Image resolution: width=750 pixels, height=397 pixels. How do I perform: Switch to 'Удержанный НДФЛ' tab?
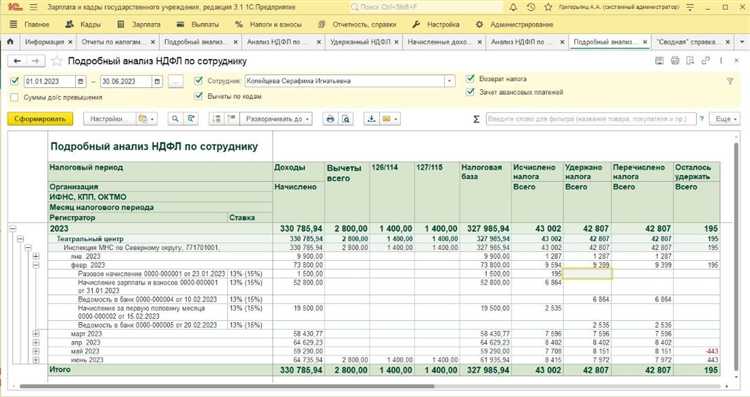pos(360,42)
